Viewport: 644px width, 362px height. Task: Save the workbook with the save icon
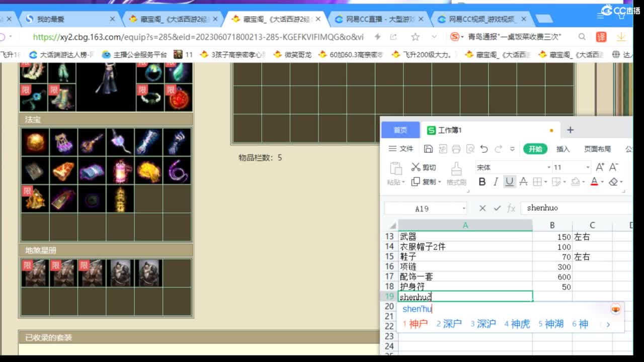(428, 149)
